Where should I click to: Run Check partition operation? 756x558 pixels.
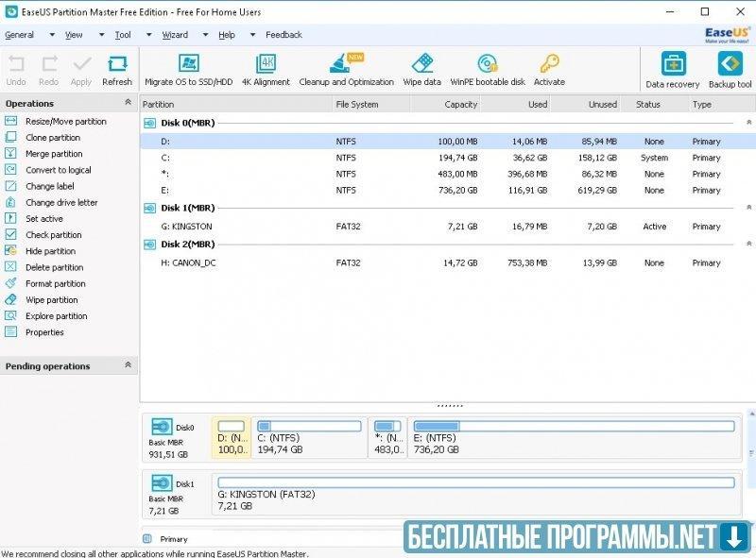pyautogui.click(x=43, y=235)
